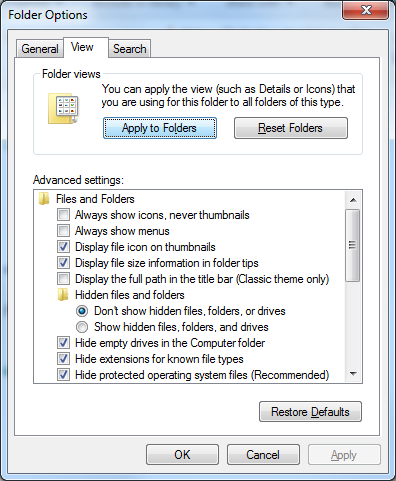Select Show hidden files, folders, and drives
Image resolution: width=396 pixels, height=481 pixels.
(x=82, y=327)
